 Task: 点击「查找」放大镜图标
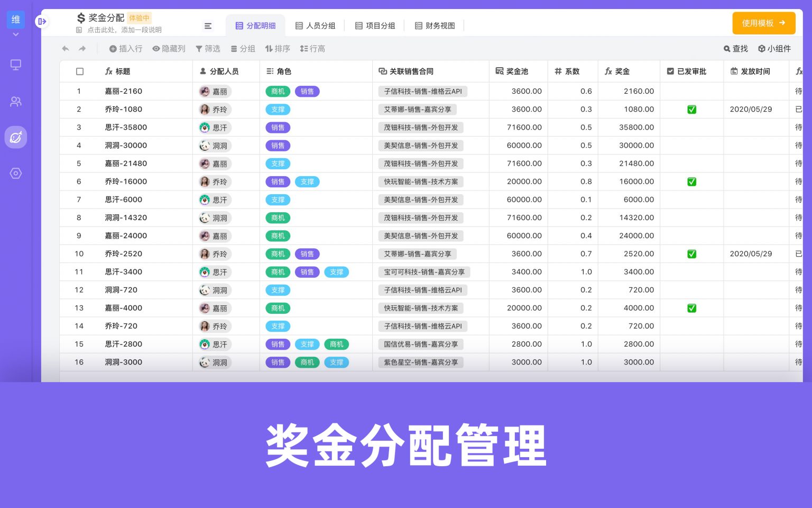point(727,49)
